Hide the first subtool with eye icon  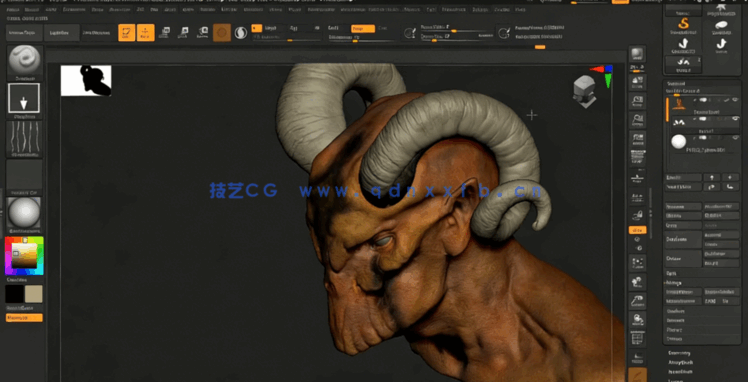[735, 100]
